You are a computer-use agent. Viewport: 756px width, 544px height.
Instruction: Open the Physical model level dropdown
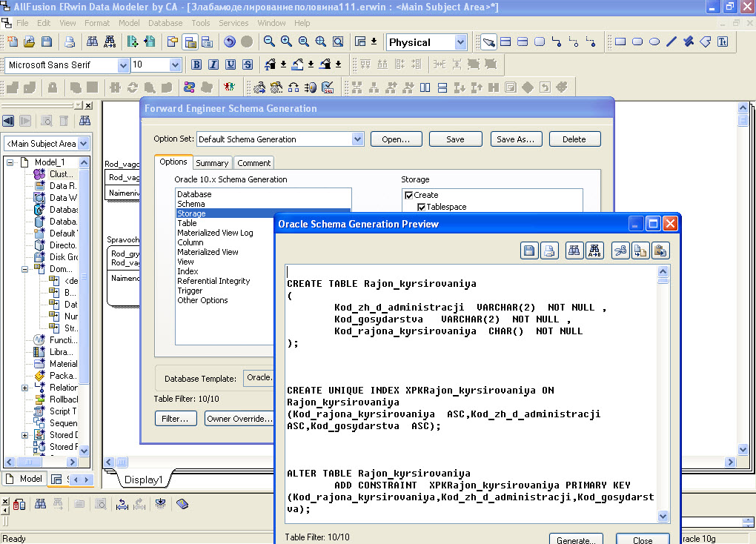tap(460, 42)
